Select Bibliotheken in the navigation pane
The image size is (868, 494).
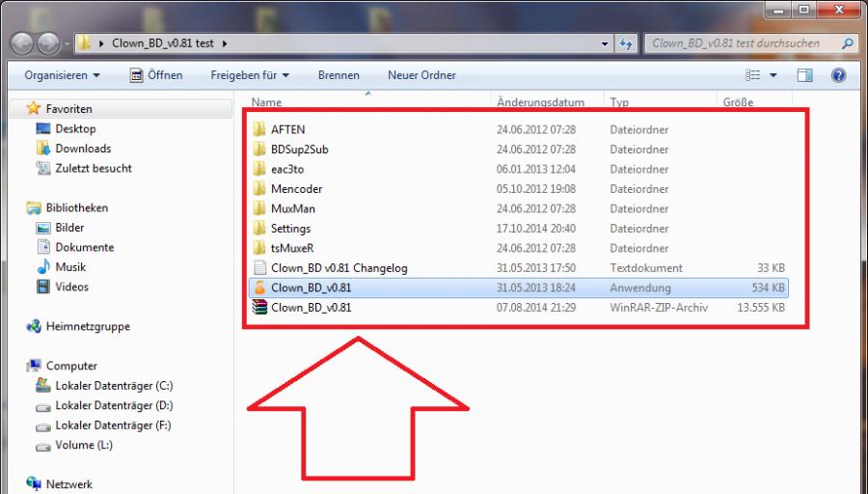click(77, 207)
